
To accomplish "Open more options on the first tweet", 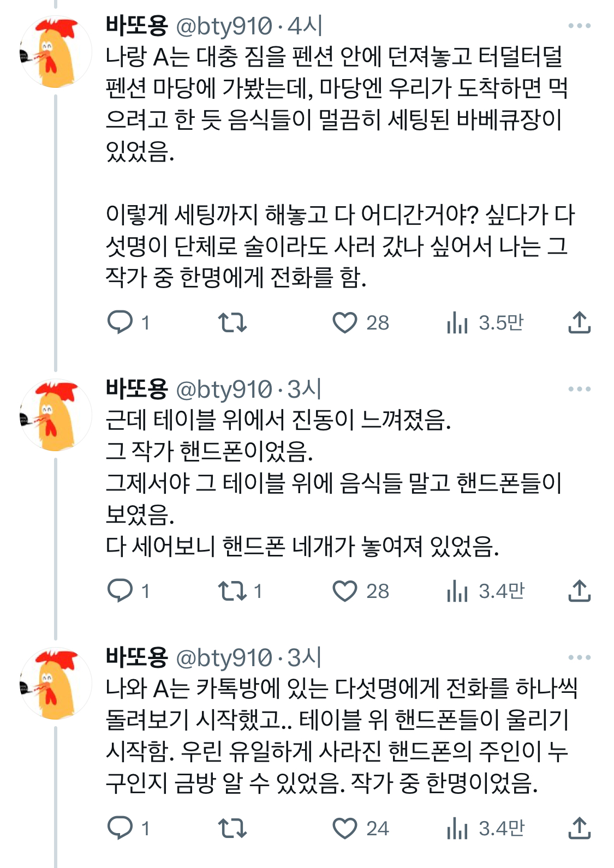I will [579, 26].
